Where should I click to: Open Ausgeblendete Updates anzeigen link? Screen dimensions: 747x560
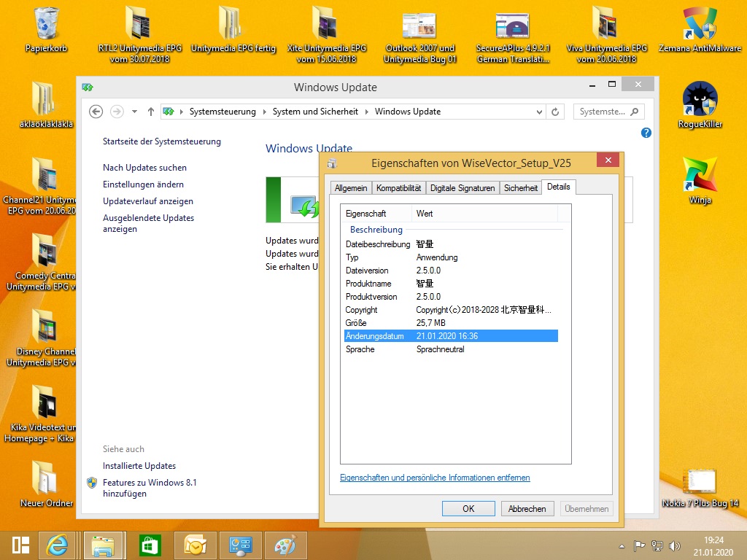click(148, 223)
